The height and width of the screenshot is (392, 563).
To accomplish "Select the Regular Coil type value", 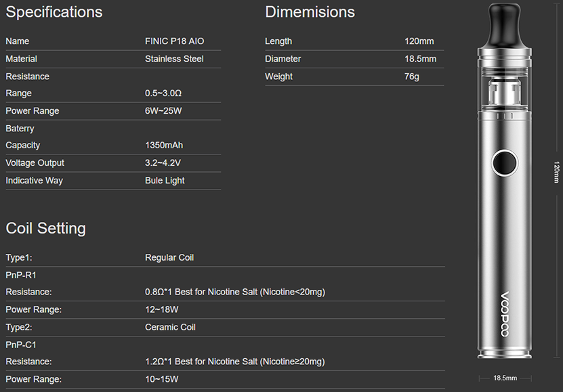I will pyautogui.click(x=169, y=257).
